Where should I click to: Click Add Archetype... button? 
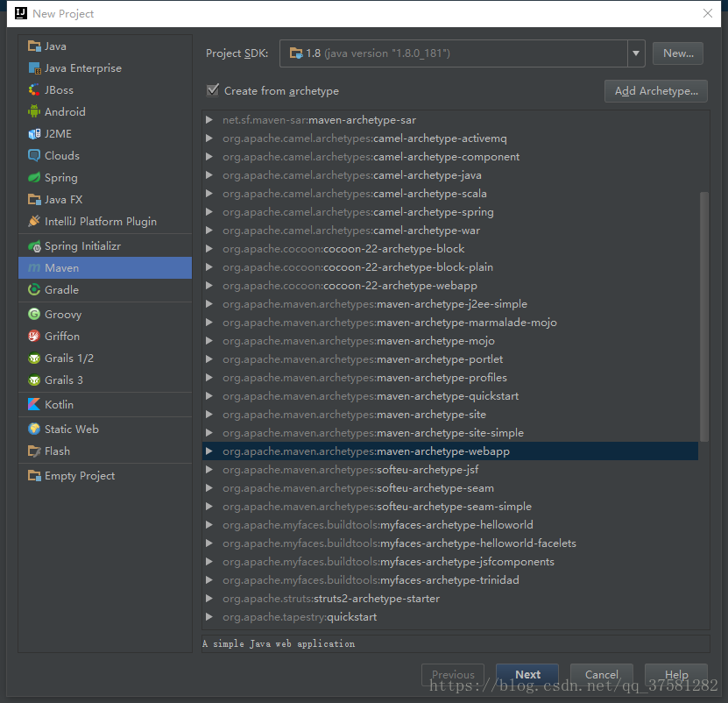click(x=656, y=91)
